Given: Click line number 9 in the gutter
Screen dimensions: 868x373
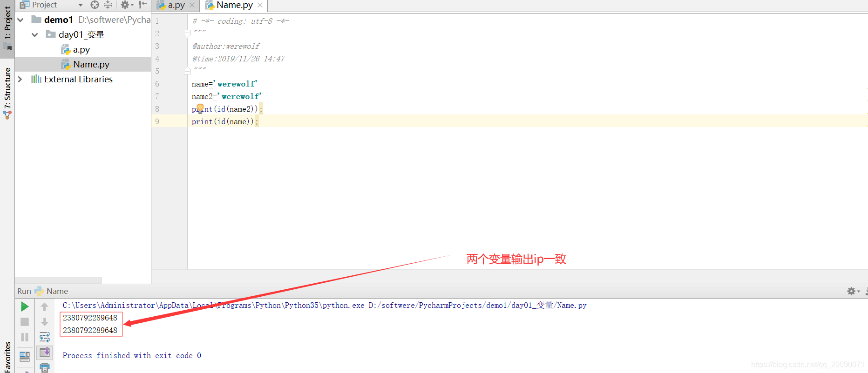Looking at the screenshot, I should [157, 121].
